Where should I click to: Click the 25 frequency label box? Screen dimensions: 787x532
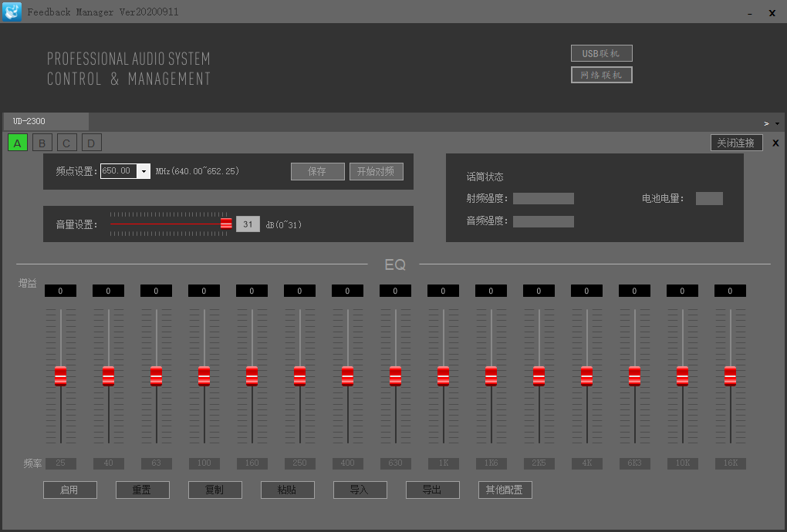tap(60, 463)
